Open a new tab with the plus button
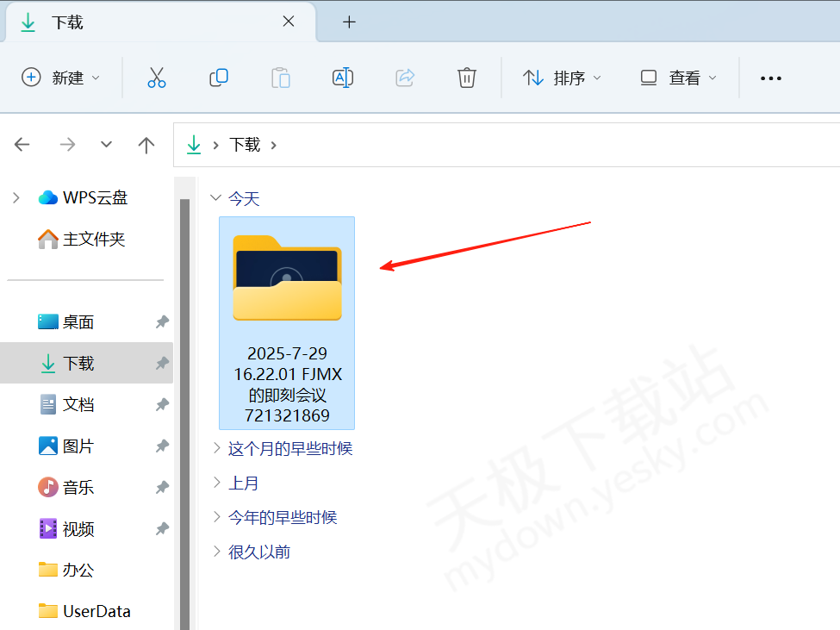The height and width of the screenshot is (630, 840). point(349,22)
